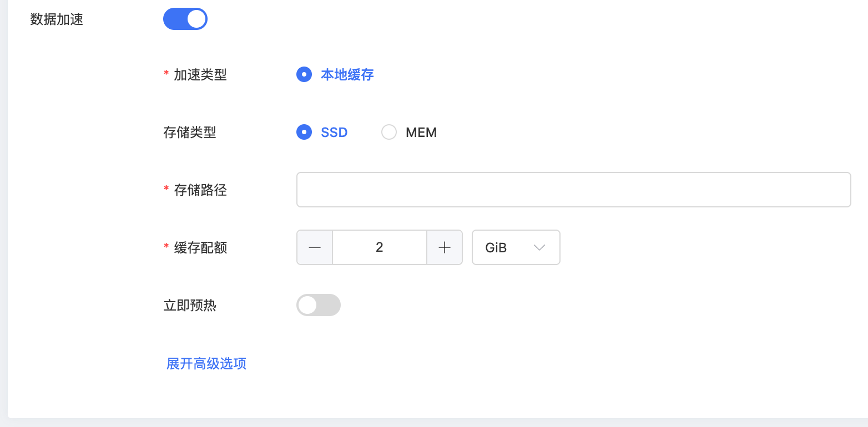Click the cache quota number field showing 2
This screenshot has height=427, width=868.
coord(380,247)
